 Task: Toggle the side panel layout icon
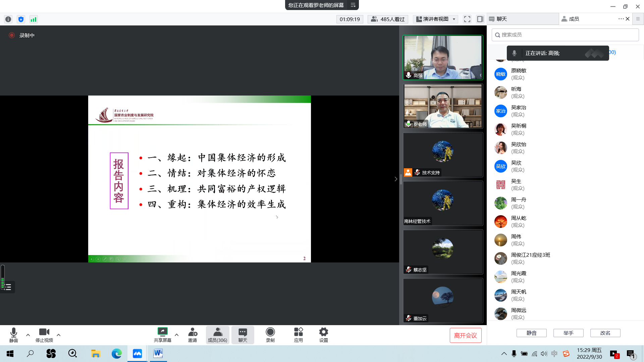tap(480, 19)
